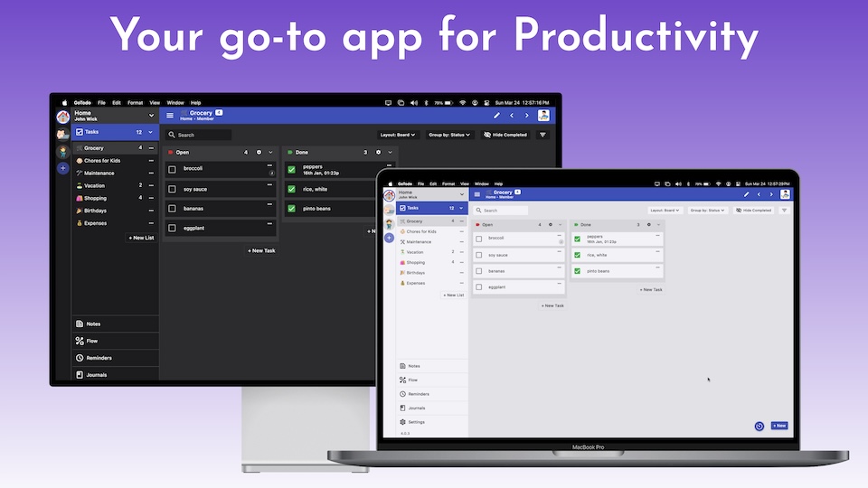Open Help menu on MacBook menu bar
Viewport: 868px width, 488px height.
coord(498,183)
